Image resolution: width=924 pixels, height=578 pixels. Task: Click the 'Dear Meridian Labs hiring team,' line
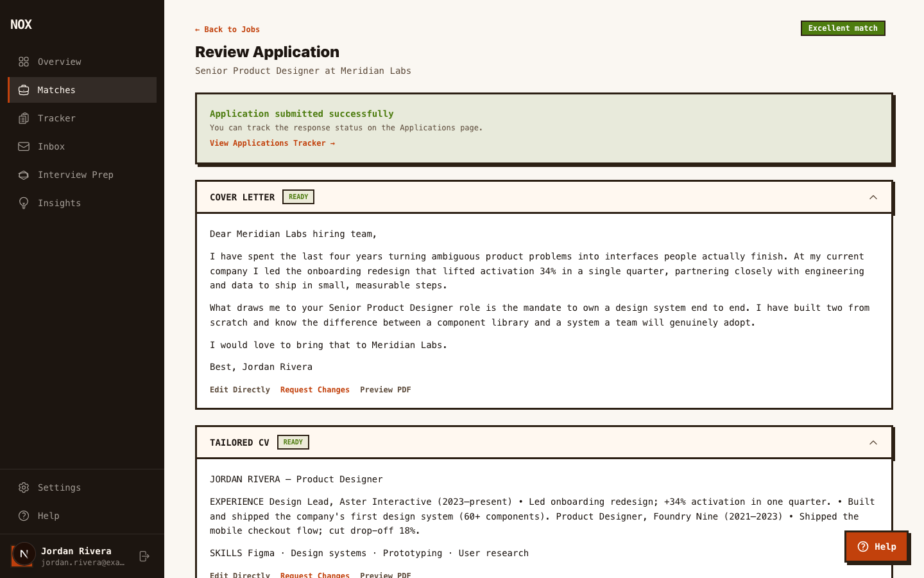tap(293, 234)
